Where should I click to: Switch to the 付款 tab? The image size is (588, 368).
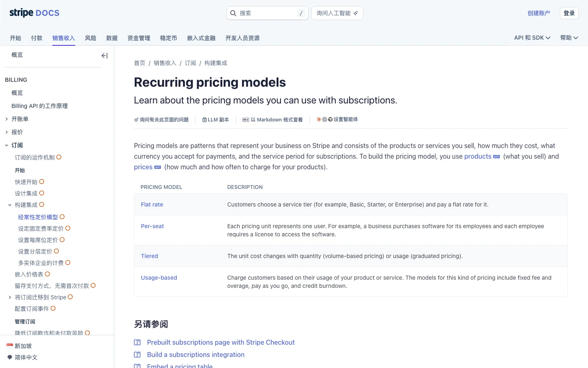[x=37, y=38]
